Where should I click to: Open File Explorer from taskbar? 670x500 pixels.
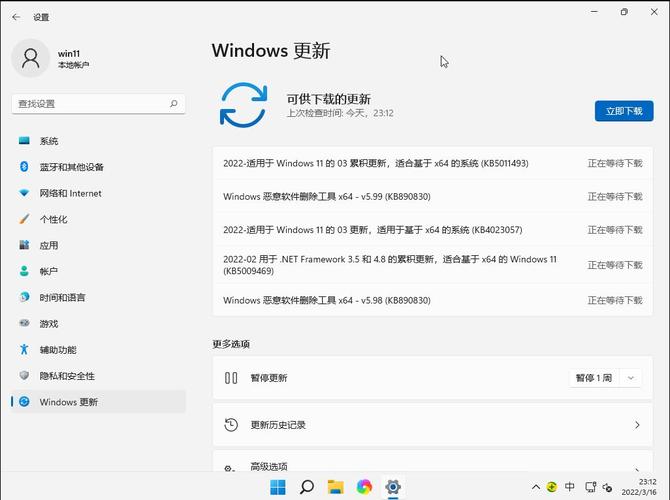coord(335,487)
